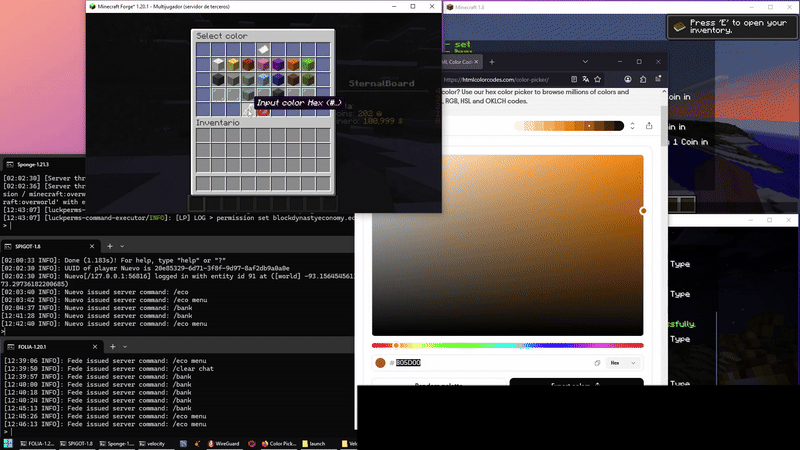This screenshot has width=800, height=450.
Task: Add a new tab in SPIGOT terminal
Action: [x=109, y=246]
